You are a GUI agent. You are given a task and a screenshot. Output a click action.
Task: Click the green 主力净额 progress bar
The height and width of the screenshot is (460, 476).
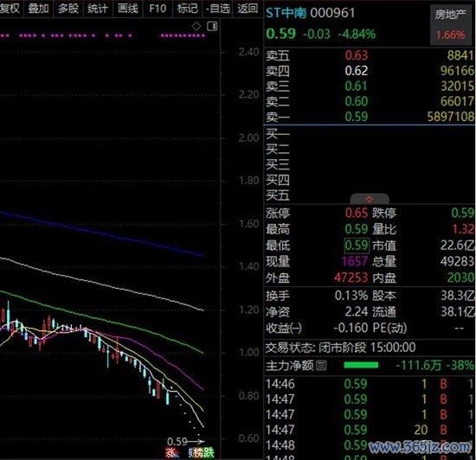[x=361, y=366]
